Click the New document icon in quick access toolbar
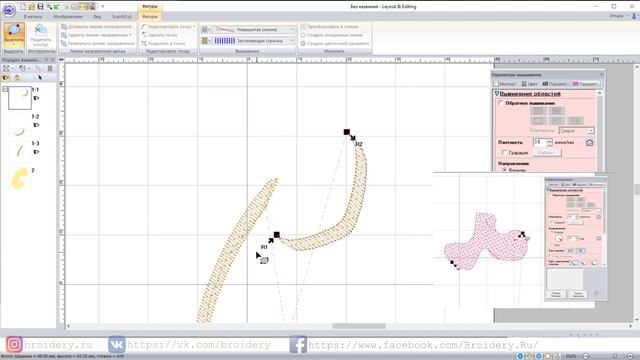640x360 pixels. pyautogui.click(x=23, y=7)
